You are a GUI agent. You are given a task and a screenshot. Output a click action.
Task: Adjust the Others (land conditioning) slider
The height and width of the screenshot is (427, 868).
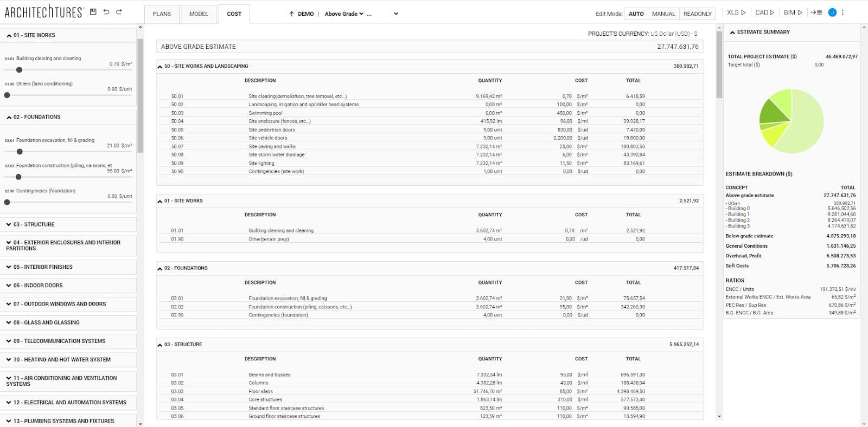(x=7, y=95)
